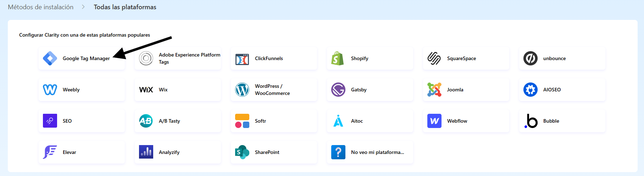Choose the unbounce label

coord(554,58)
